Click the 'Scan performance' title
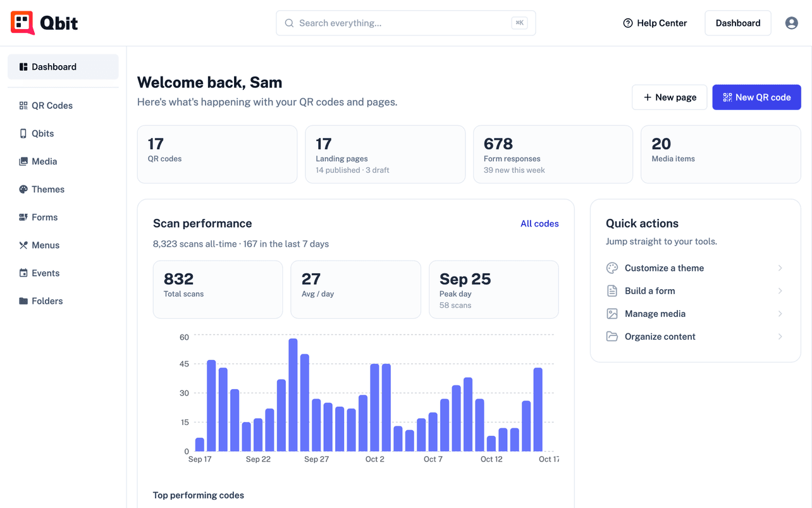The width and height of the screenshot is (812, 508). pyautogui.click(x=202, y=223)
